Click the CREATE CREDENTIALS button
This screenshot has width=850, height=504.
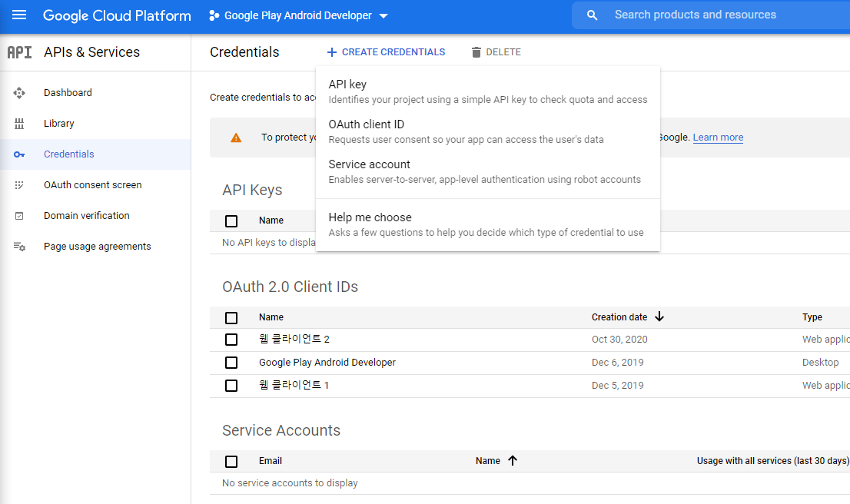(x=386, y=52)
